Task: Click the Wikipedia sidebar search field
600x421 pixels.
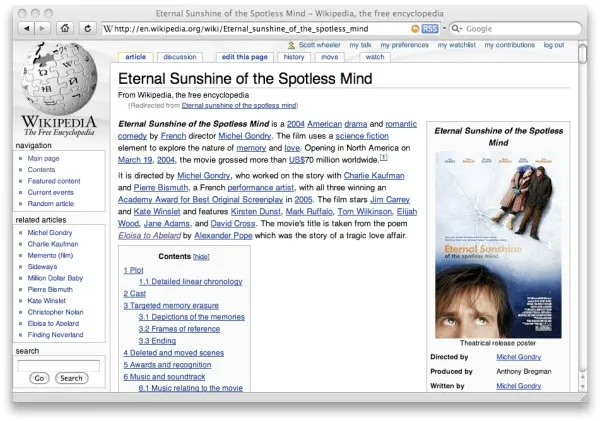Action: (x=59, y=366)
